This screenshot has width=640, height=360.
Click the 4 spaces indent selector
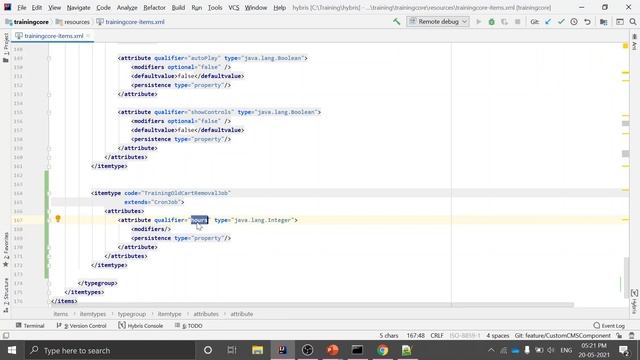(x=498, y=336)
